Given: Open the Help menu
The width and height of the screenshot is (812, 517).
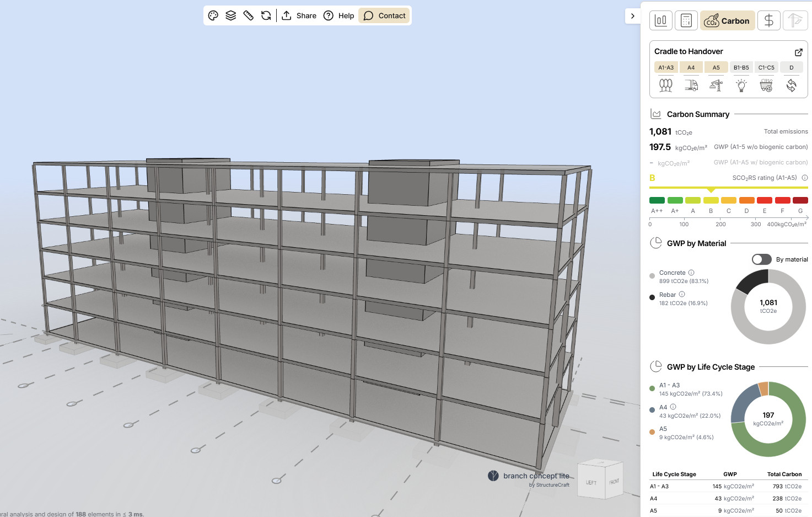Looking at the screenshot, I should [338, 15].
